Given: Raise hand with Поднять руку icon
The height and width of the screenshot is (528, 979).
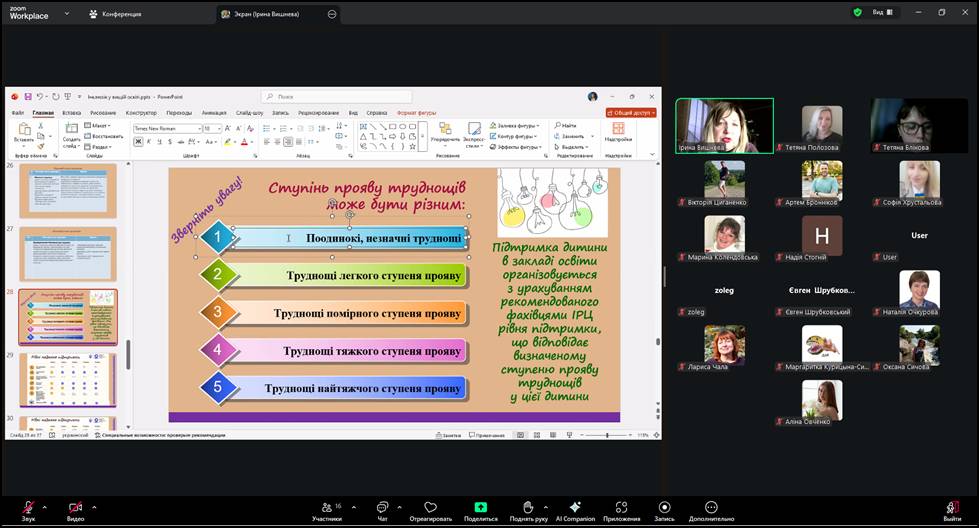Looking at the screenshot, I should tap(528, 507).
